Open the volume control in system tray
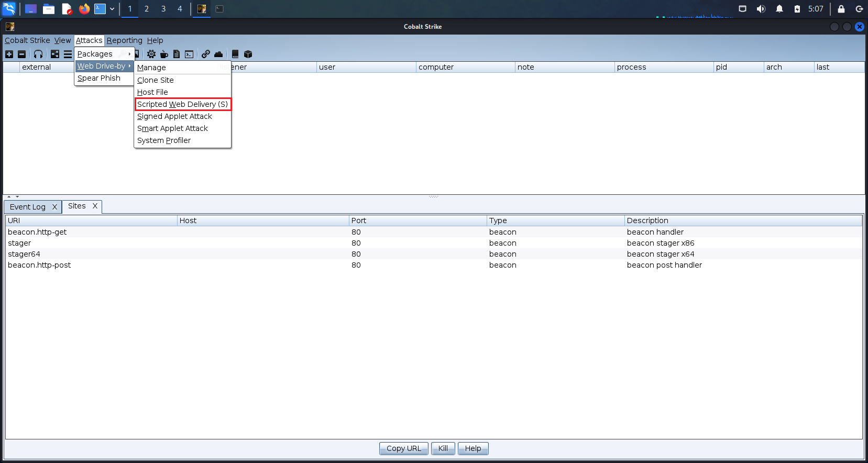The height and width of the screenshot is (463, 868). coord(761,9)
